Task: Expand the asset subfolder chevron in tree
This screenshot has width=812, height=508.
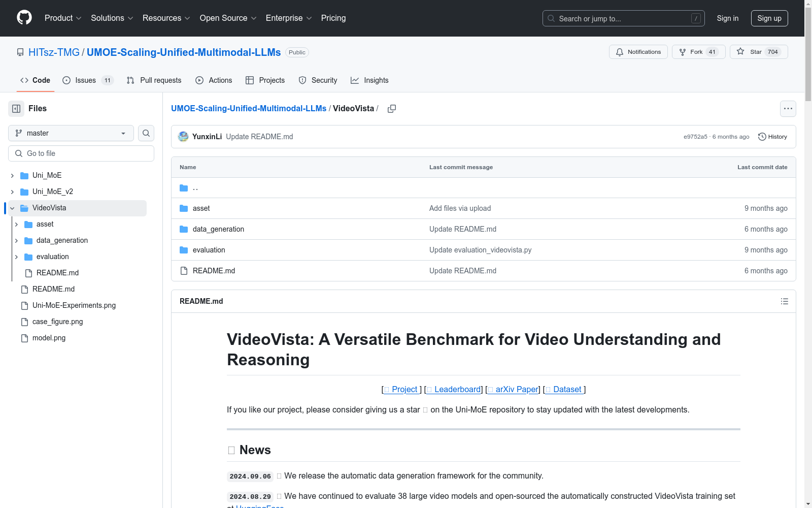Action: click(x=16, y=224)
